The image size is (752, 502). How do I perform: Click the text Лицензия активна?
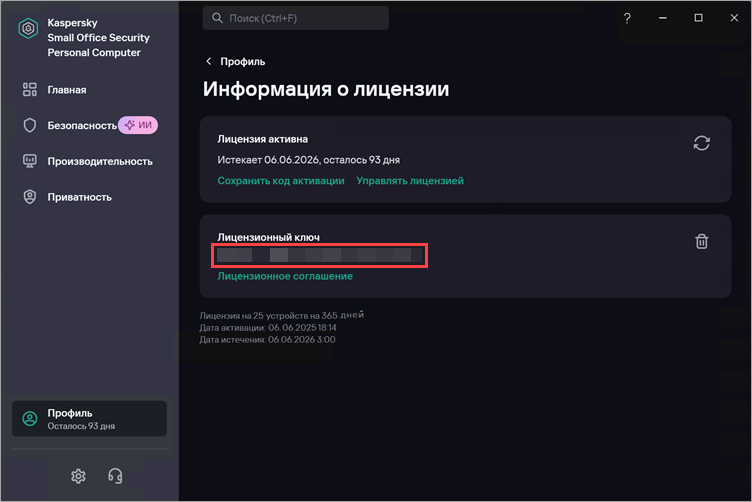coord(262,139)
